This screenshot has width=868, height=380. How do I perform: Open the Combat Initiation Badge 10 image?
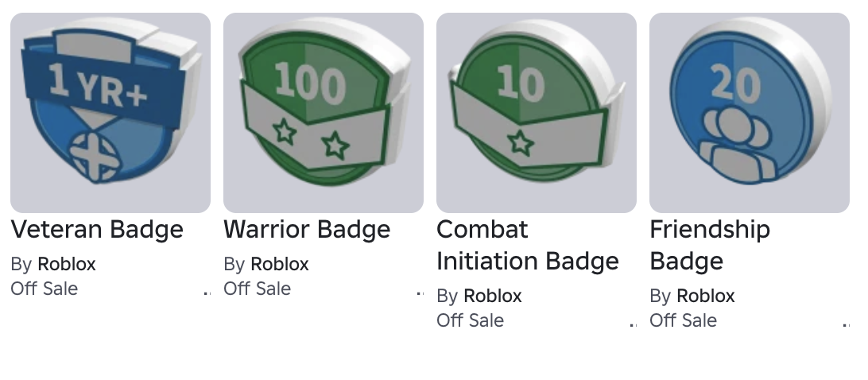pyautogui.click(x=537, y=112)
